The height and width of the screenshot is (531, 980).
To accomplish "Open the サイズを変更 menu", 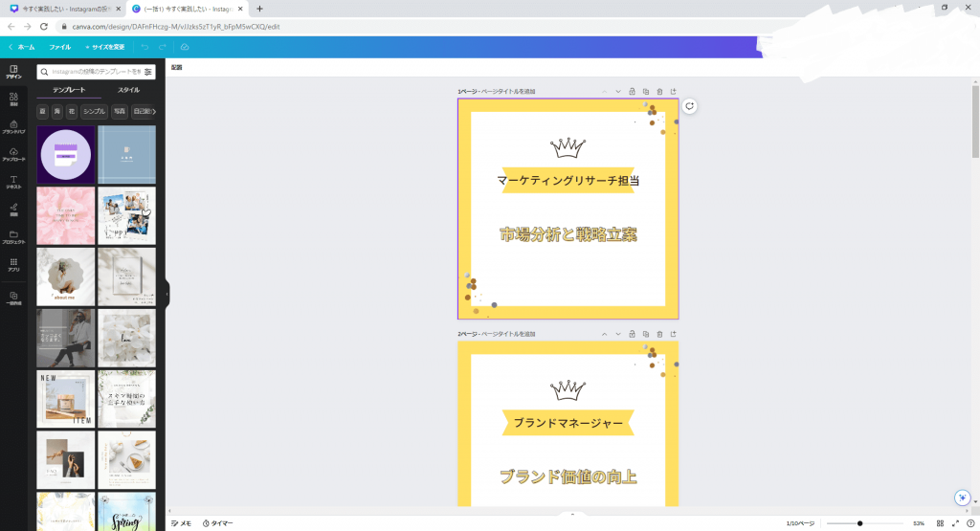I will (105, 47).
